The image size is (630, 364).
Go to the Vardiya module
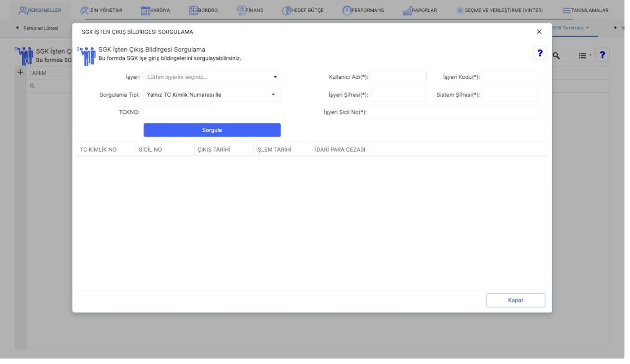tap(155, 10)
